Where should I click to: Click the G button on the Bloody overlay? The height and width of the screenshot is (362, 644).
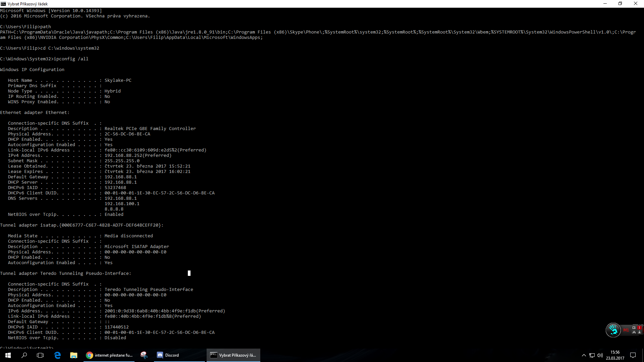(x=634, y=327)
